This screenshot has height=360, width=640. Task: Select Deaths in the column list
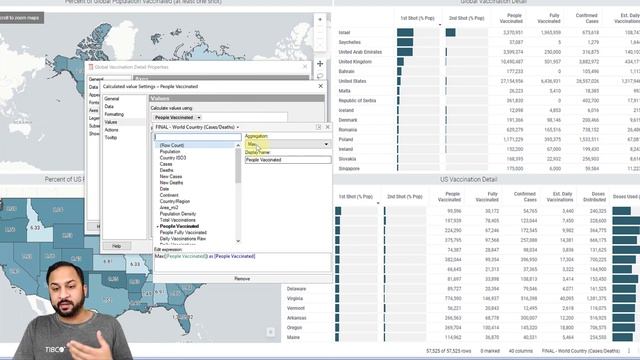pos(167,170)
